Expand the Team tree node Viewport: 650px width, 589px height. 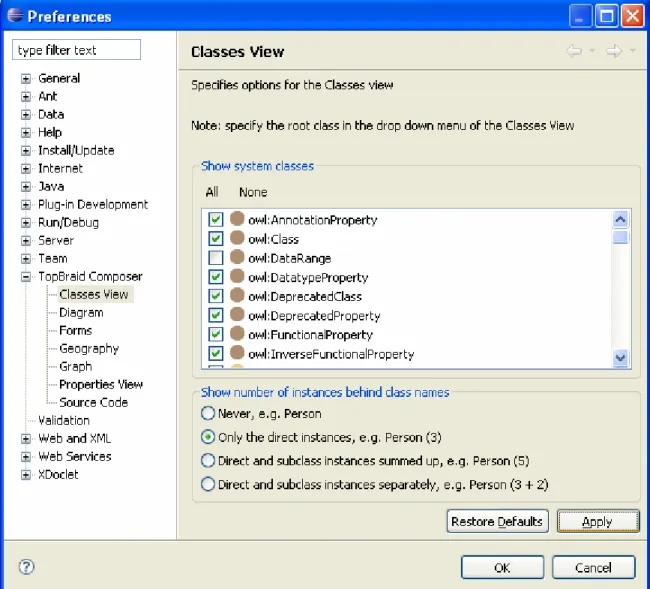click(26, 259)
